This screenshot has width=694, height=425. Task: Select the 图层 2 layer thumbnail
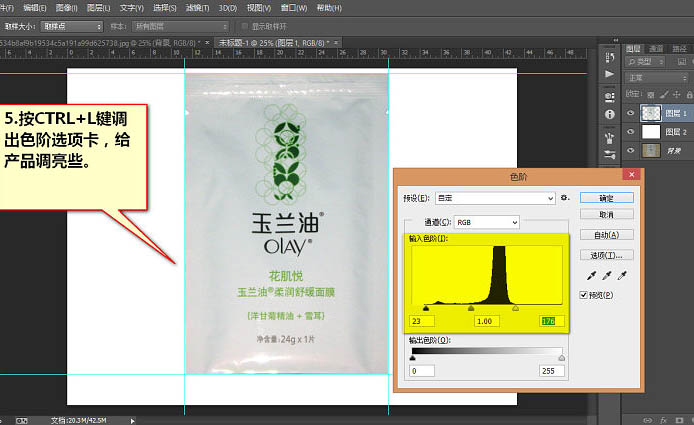pos(651,132)
